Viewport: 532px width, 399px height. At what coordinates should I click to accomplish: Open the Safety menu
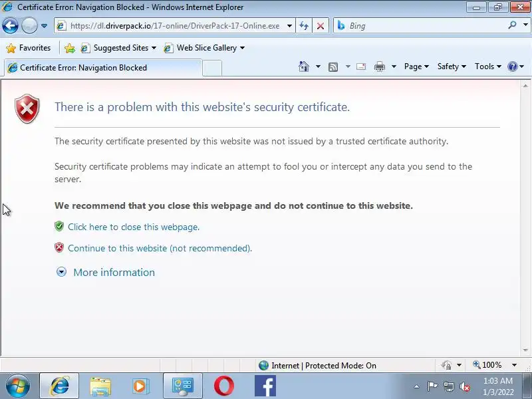[x=452, y=66]
